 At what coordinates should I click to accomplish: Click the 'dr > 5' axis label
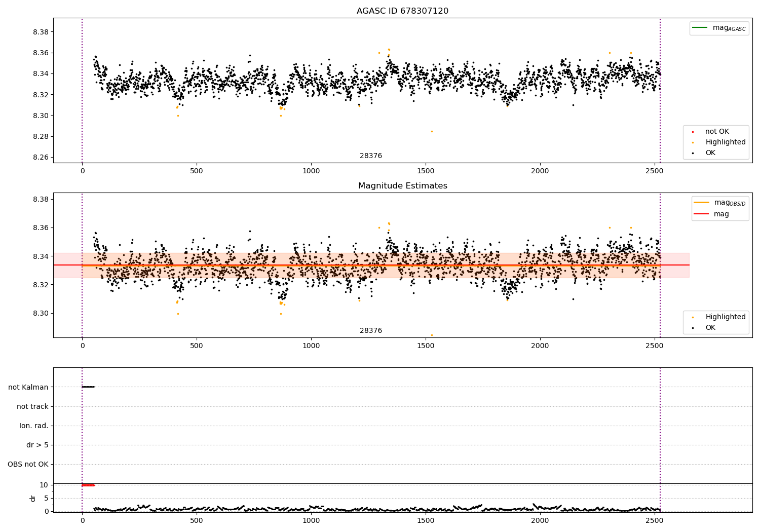point(37,445)
